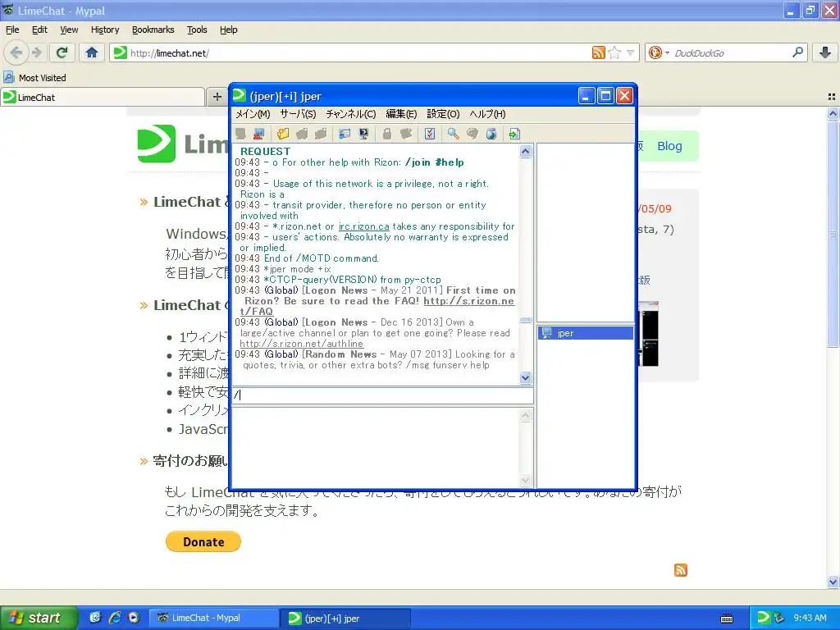Click the Windows start button
The image size is (840, 630).
(39, 618)
